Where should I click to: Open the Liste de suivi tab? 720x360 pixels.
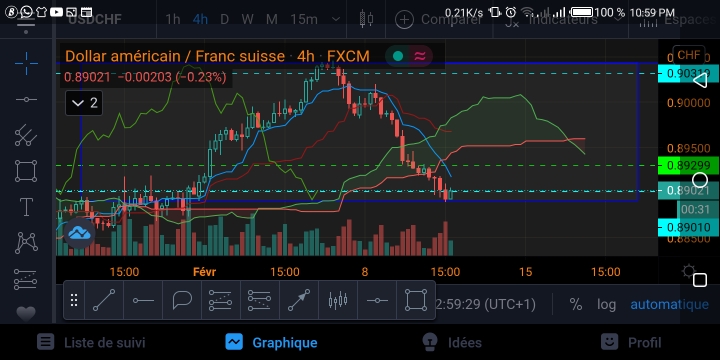[x=91, y=343]
